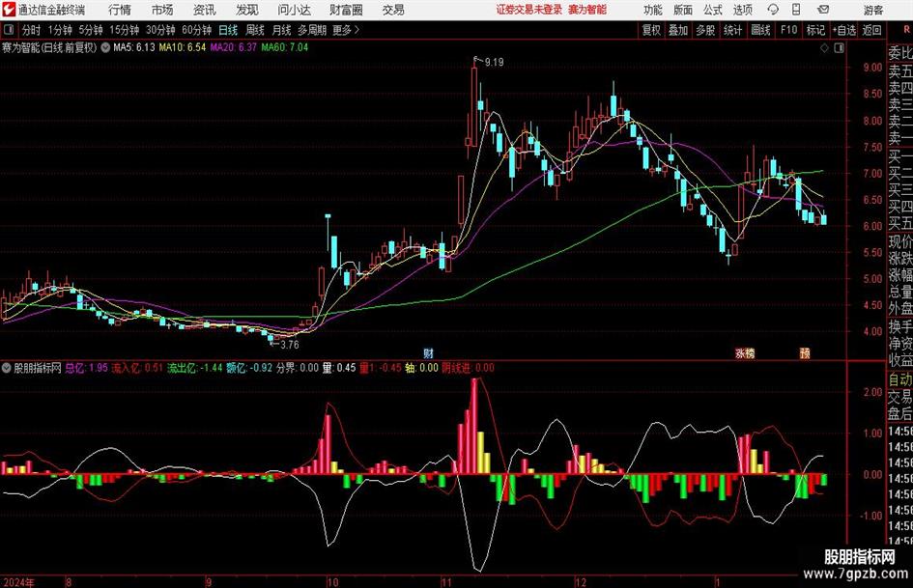The height and width of the screenshot is (588, 913).
Task: Click the 流出亿: -1.44 indicator value
Action: pos(194,368)
